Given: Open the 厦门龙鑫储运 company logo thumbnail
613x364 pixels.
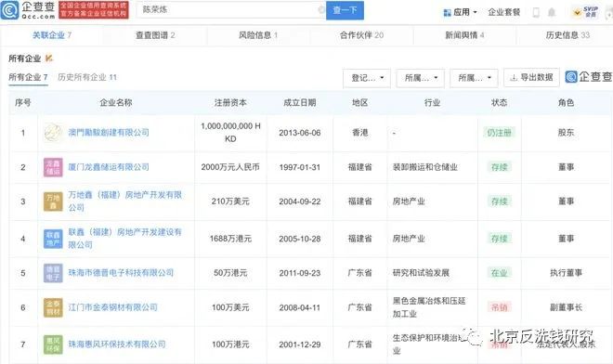Looking at the screenshot, I should [x=53, y=167].
